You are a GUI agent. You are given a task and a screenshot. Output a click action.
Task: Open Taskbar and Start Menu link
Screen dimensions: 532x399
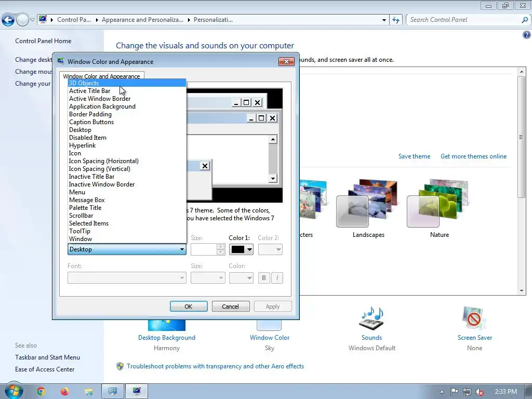click(x=47, y=357)
